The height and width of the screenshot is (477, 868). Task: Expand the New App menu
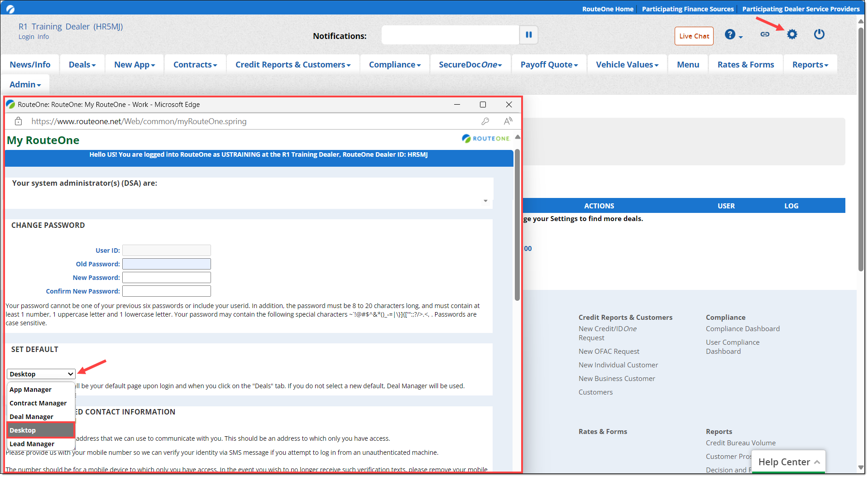point(134,65)
